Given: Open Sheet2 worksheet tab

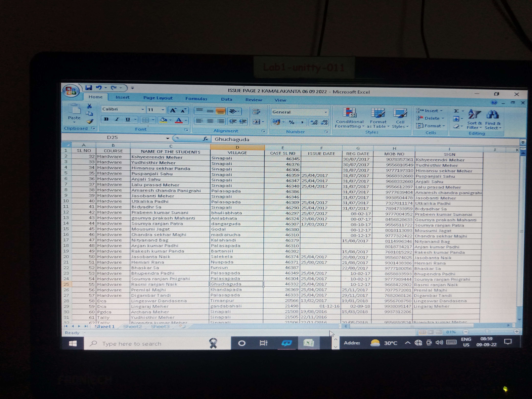Looking at the screenshot, I should (x=132, y=326).
